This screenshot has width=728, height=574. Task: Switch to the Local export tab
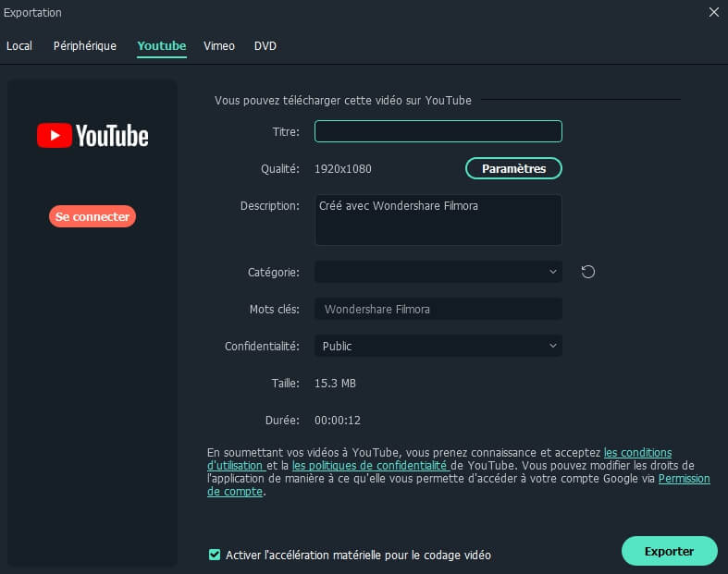click(x=19, y=46)
